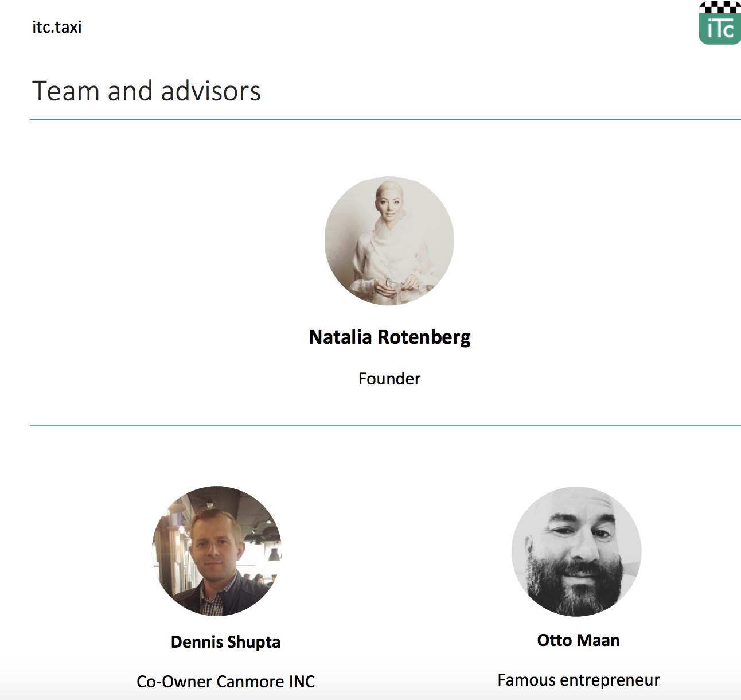Viewport: 741px width, 700px height.
Task: Open Dennis Shupta's profile photo
Action: point(217,551)
